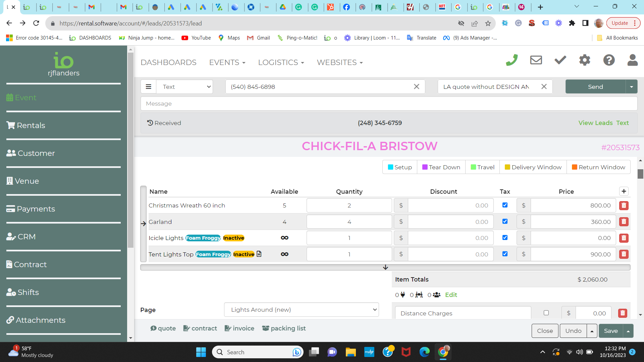Expand the Send button dropdown arrow
This screenshot has height=362, width=644.
631,87
